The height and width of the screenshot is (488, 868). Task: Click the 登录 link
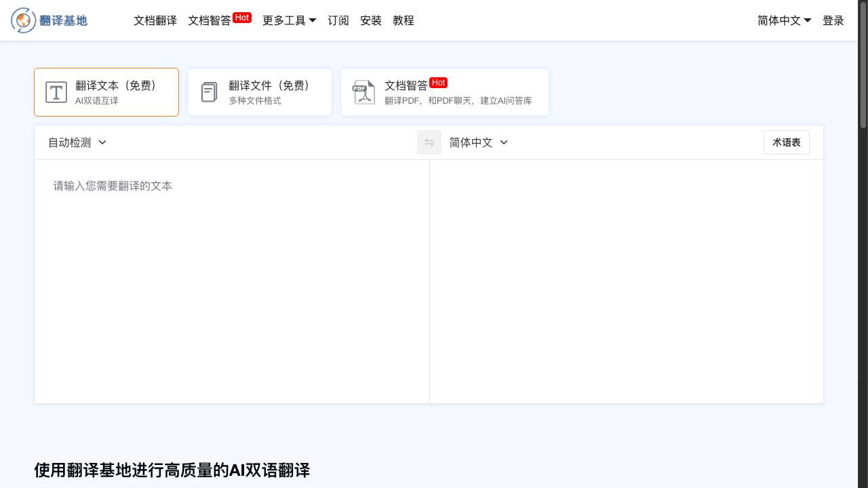[833, 20]
